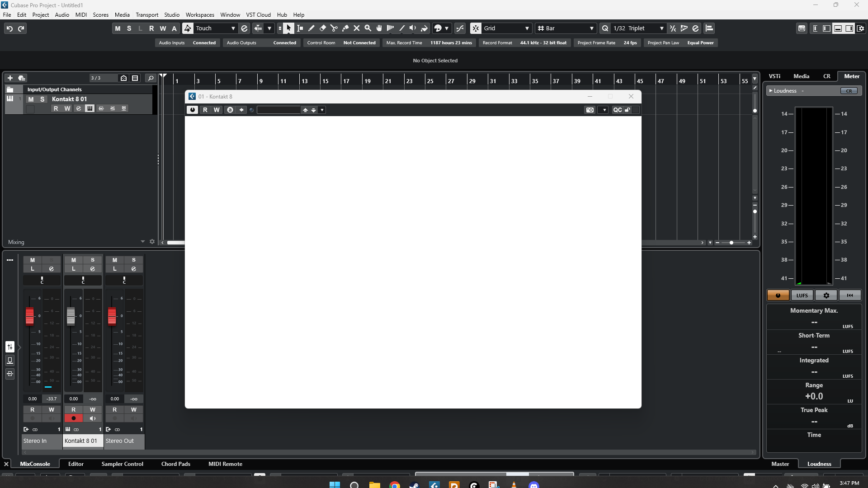Enable Read automation in Kontakt plugin window
The image size is (868, 488).
point(205,110)
